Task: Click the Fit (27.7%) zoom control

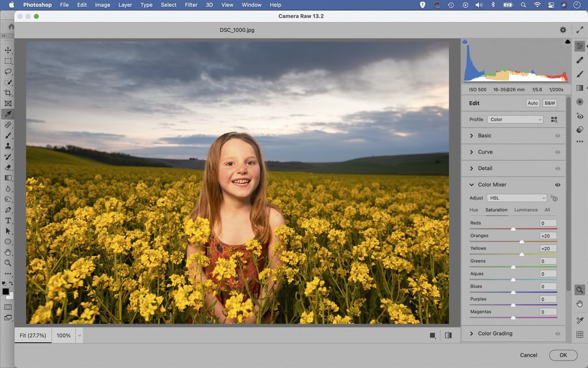Action: tap(33, 335)
